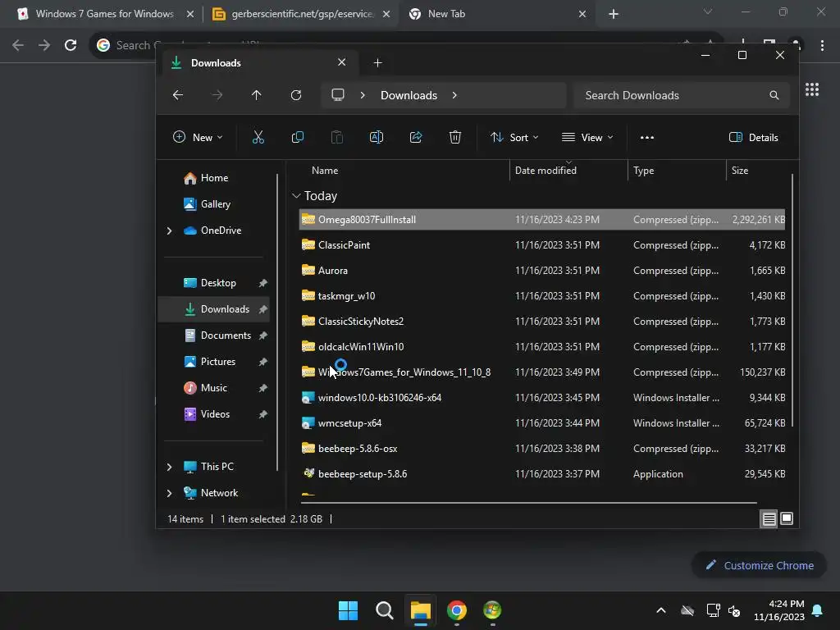
Task: Switch to Windows 7 Games Chrome tab
Action: click(104, 14)
